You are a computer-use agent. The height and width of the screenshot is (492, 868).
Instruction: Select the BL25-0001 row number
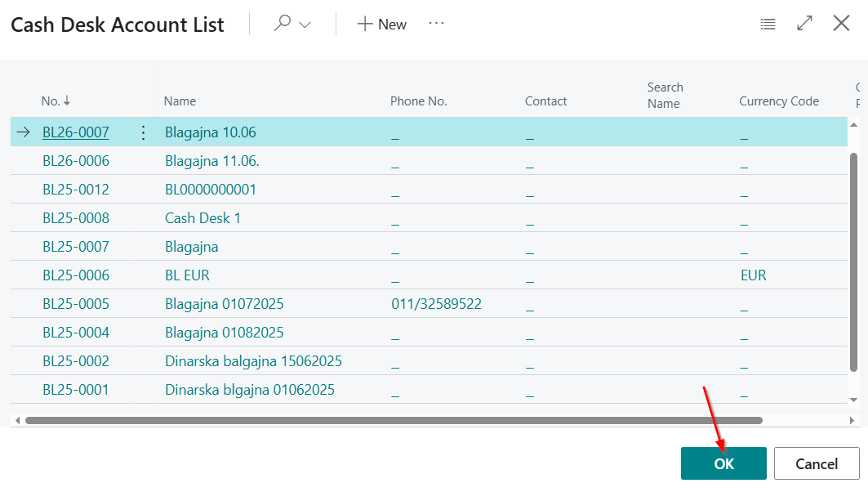click(76, 390)
